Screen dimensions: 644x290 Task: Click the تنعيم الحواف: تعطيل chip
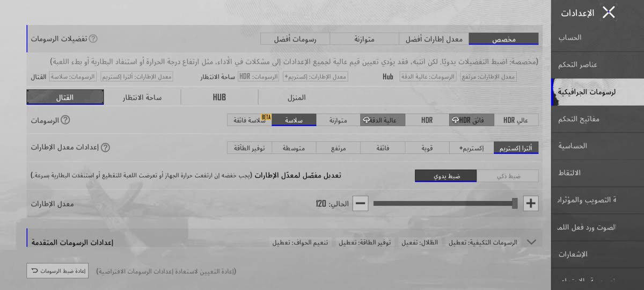(301, 242)
